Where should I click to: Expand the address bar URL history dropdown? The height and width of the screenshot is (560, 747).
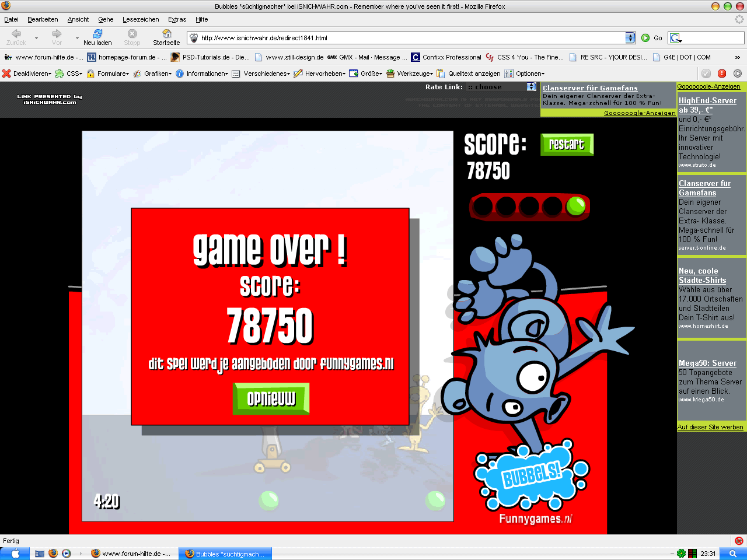pyautogui.click(x=630, y=38)
